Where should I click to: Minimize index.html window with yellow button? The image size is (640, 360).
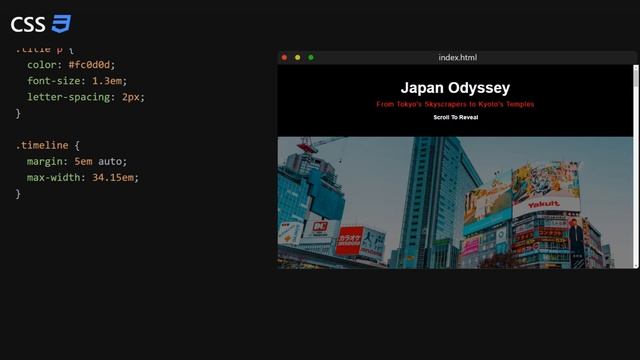[298, 58]
